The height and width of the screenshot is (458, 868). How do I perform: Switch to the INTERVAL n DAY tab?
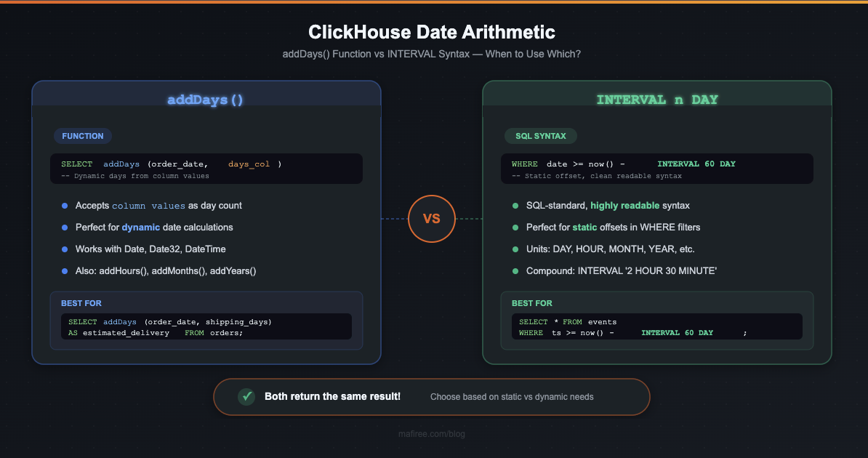[656, 99]
